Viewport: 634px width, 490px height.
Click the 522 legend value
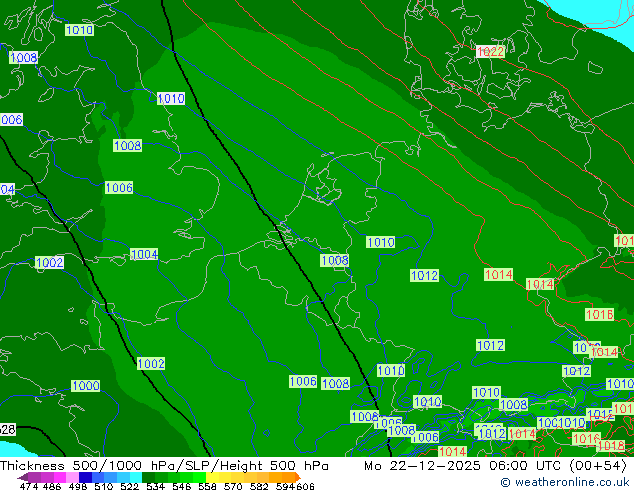[129, 486]
